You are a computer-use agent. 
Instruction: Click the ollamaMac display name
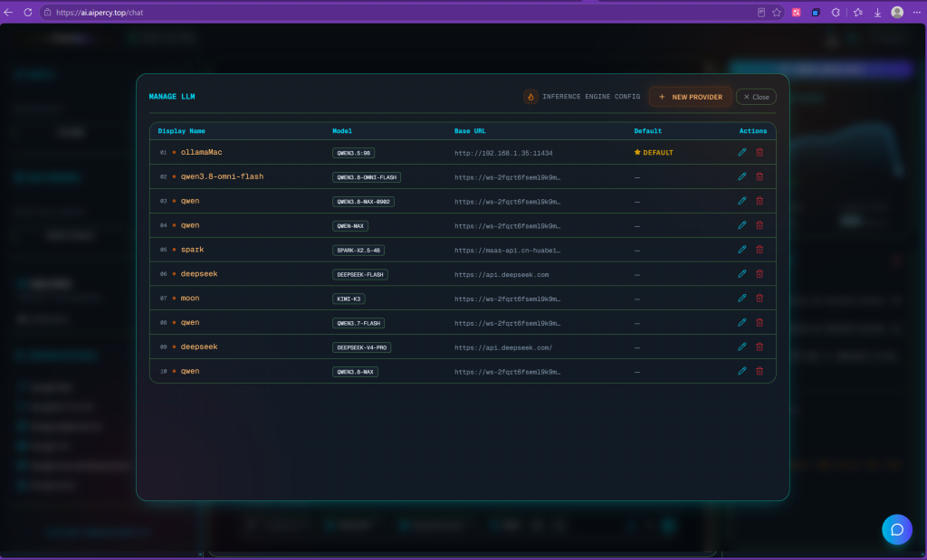pyautogui.click(x=202, y=152)
